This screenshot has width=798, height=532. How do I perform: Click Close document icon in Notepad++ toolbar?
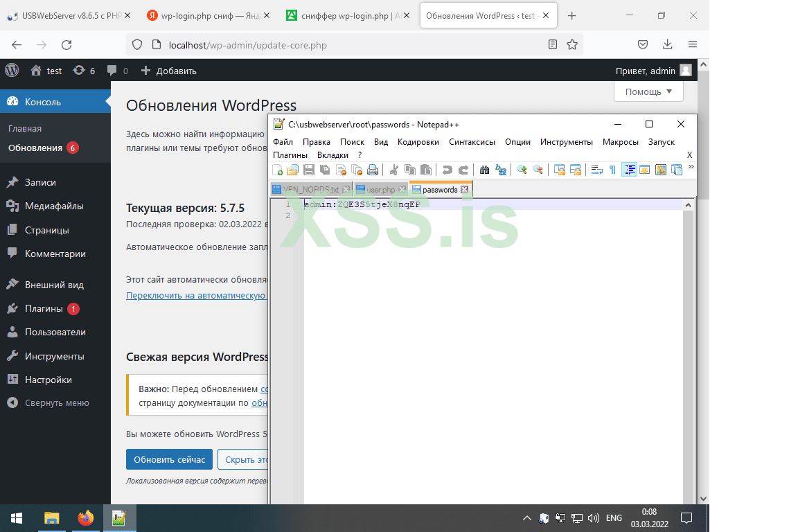point(341,170)
